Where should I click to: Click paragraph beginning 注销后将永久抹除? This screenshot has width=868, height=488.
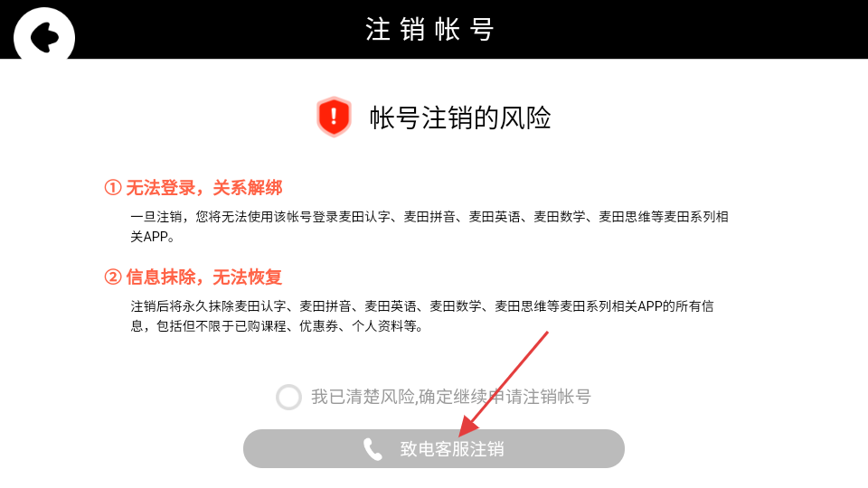tap(422, 316)
